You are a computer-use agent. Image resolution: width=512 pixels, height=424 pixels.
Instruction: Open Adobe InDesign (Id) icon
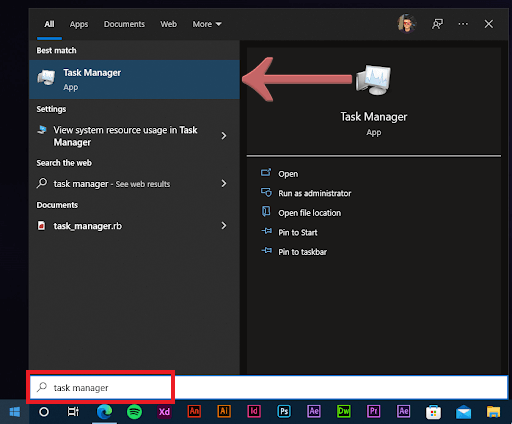click(254, 411)
